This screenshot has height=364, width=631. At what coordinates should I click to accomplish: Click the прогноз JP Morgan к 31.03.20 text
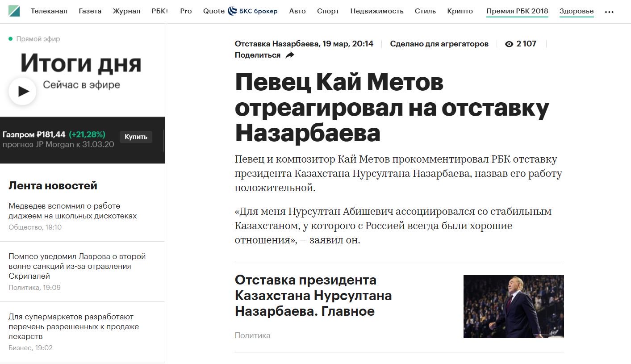pos(58,145)
